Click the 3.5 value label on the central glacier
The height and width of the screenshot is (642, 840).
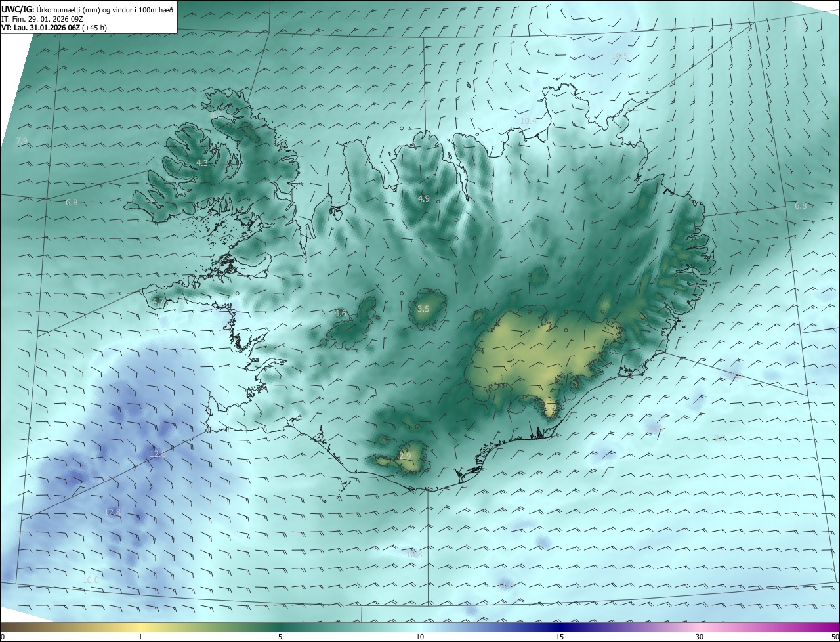[x=423, y=309]
